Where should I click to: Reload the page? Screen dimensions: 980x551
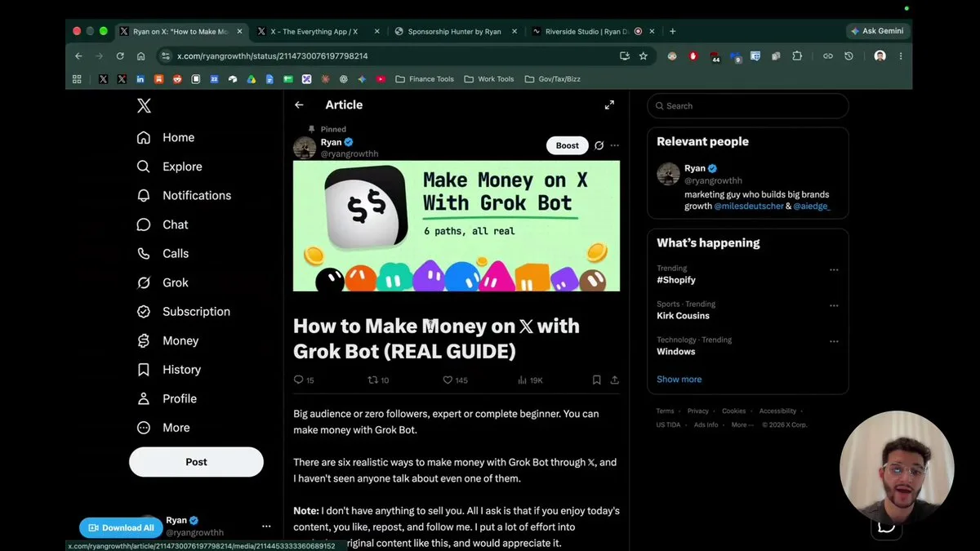click(x=120, y=56)
